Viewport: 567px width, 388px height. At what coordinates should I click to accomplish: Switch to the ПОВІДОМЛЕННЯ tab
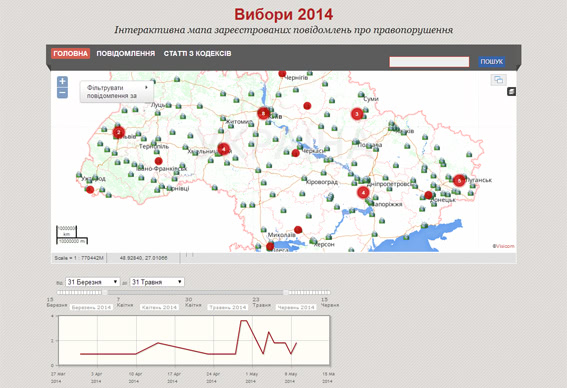[125, 54]
